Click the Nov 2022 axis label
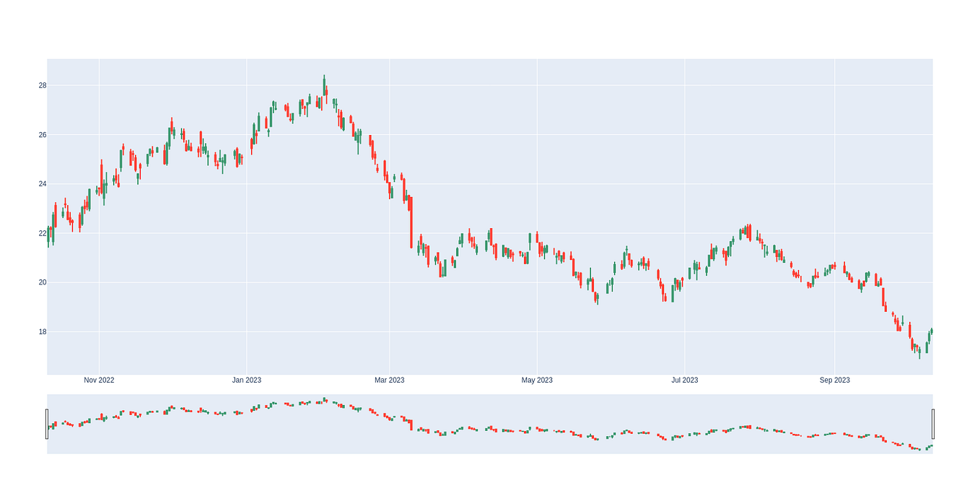 (100, 380)
